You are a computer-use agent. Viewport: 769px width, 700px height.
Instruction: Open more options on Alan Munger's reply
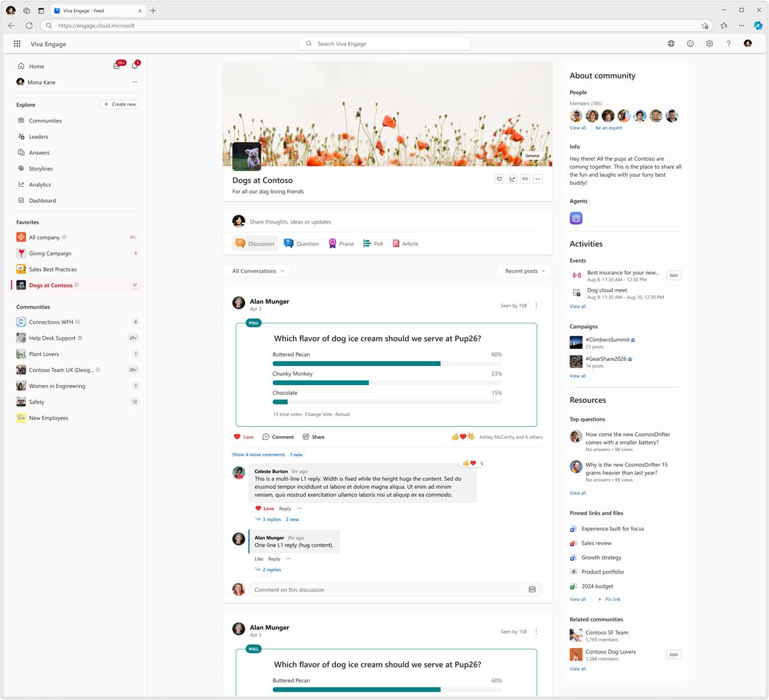(288, 559)
